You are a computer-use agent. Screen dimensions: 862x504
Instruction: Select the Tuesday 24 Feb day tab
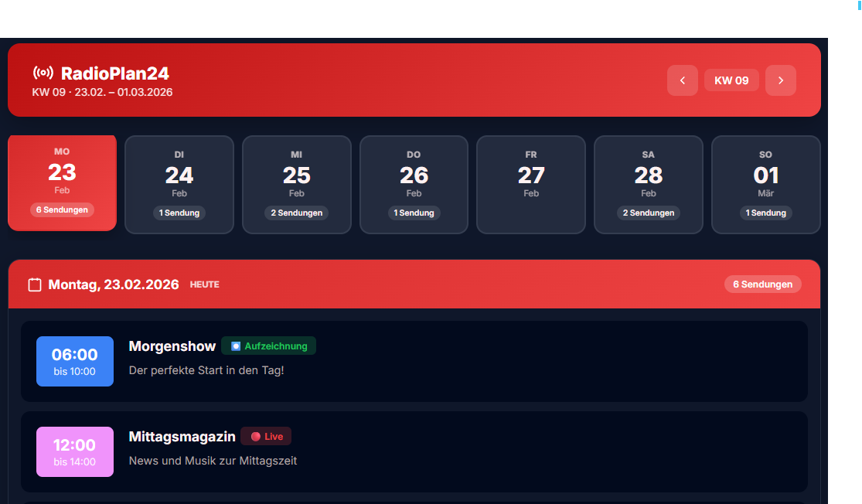tap(179, 184)
